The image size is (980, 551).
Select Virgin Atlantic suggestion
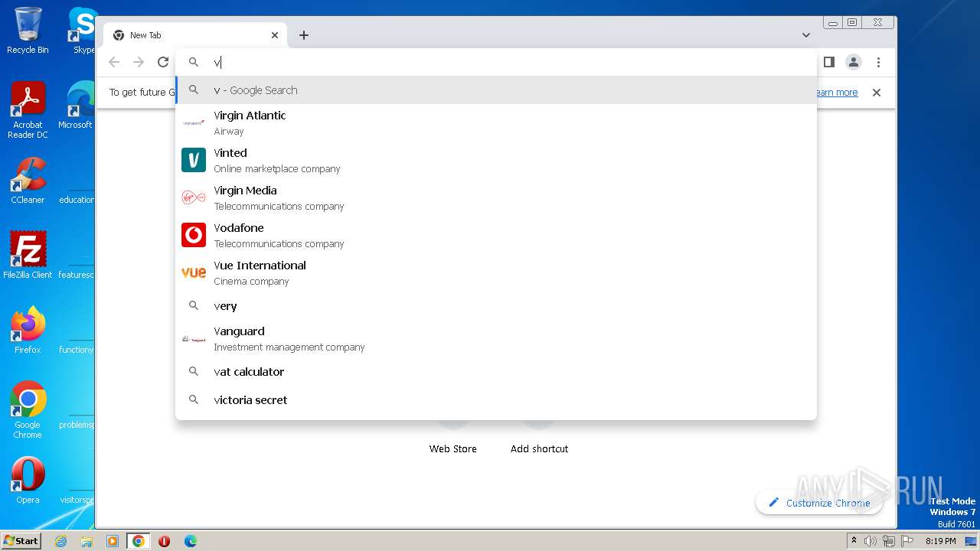496,122
